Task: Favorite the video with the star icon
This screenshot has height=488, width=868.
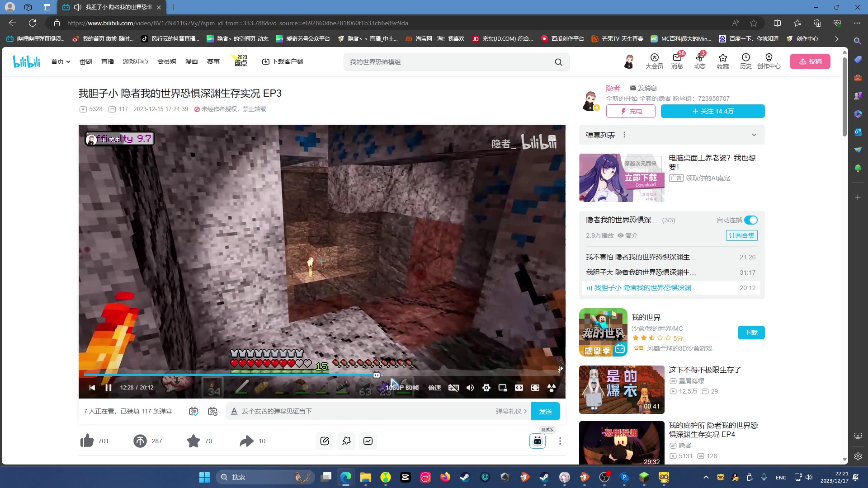Action: click(193, 441)
